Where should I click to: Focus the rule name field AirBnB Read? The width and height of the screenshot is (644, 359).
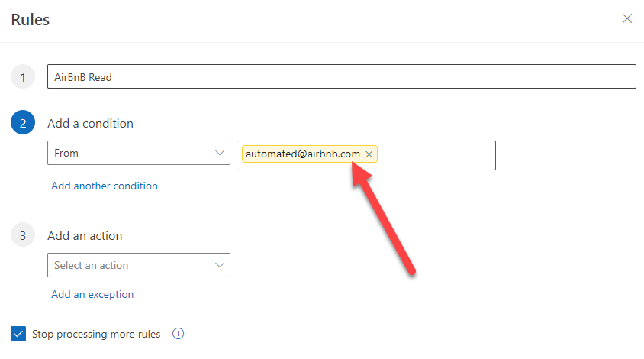341,77
